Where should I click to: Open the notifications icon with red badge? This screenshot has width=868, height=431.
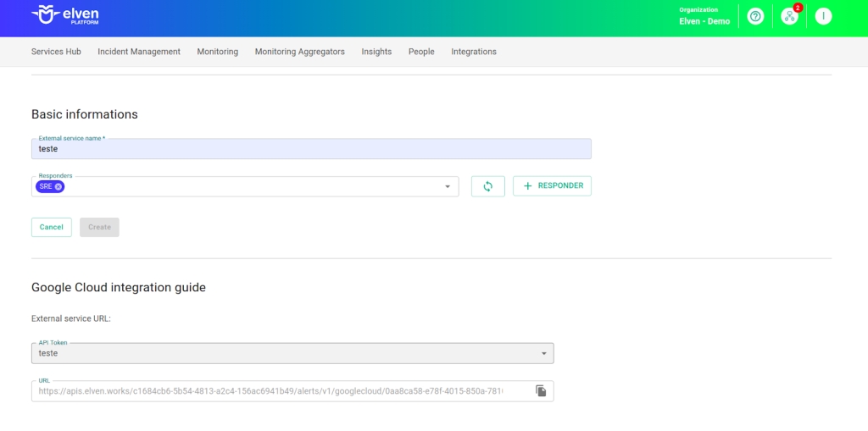789,16
